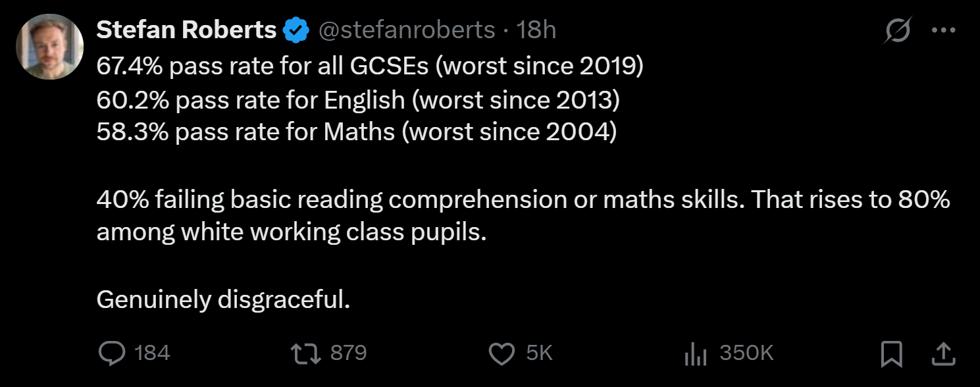Click the GCSEs pass rate text line

[370, 65]
